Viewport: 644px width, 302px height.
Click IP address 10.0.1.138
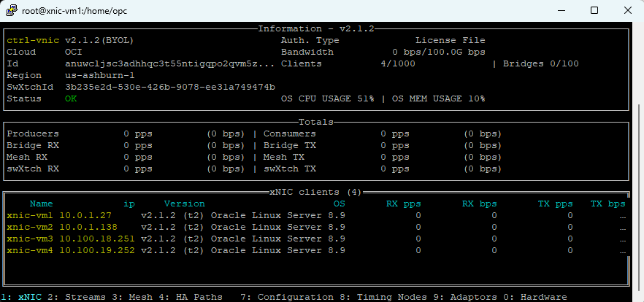click(x=88, y=227)
